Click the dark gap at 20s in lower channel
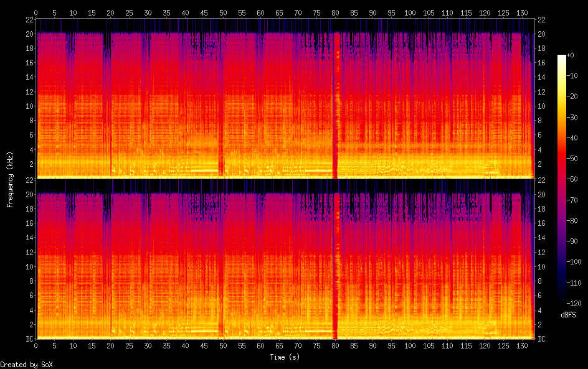588x369 pixels. coord(111,268)
